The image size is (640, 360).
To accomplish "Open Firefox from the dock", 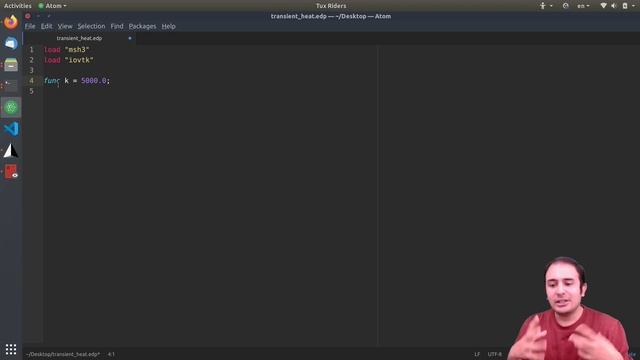I will point(11,22).
